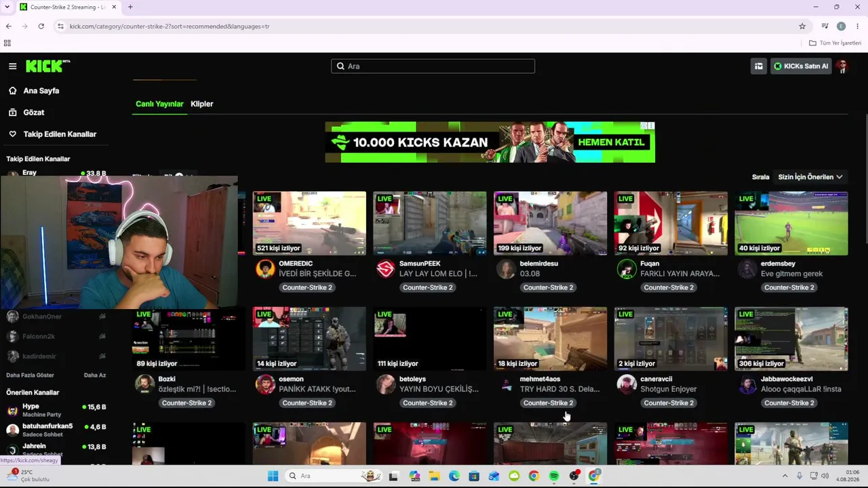Screen dimensions: 868x488
Task: Bookmark this page with the star icon
Action: [802, 26]
